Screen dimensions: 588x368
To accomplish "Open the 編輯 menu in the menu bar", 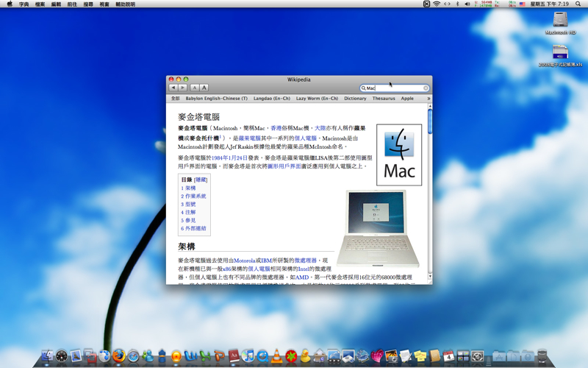I will [57, 4].
